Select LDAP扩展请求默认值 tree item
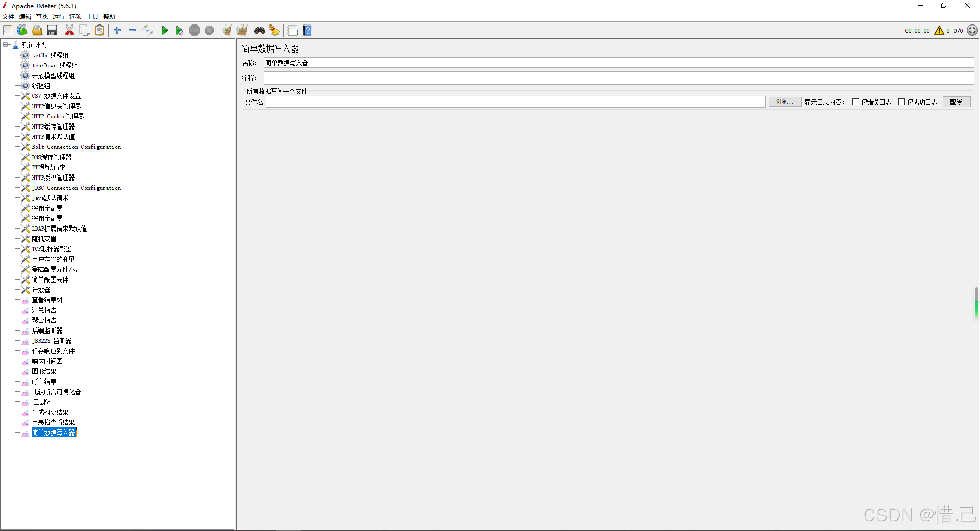 (59, 229)
